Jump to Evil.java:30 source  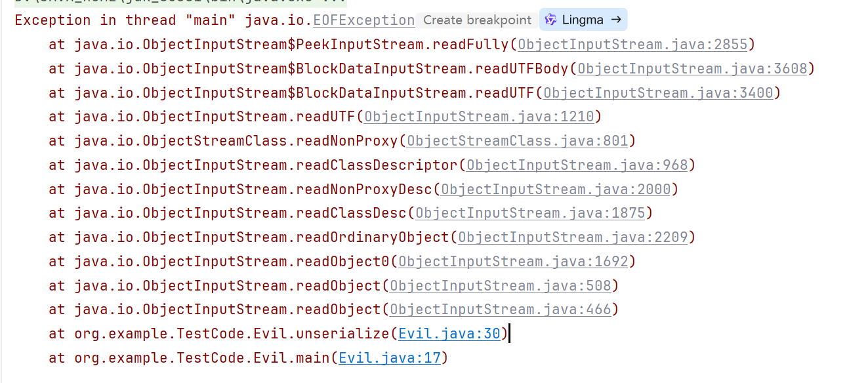pyautogui.click(x=449, y=334)
